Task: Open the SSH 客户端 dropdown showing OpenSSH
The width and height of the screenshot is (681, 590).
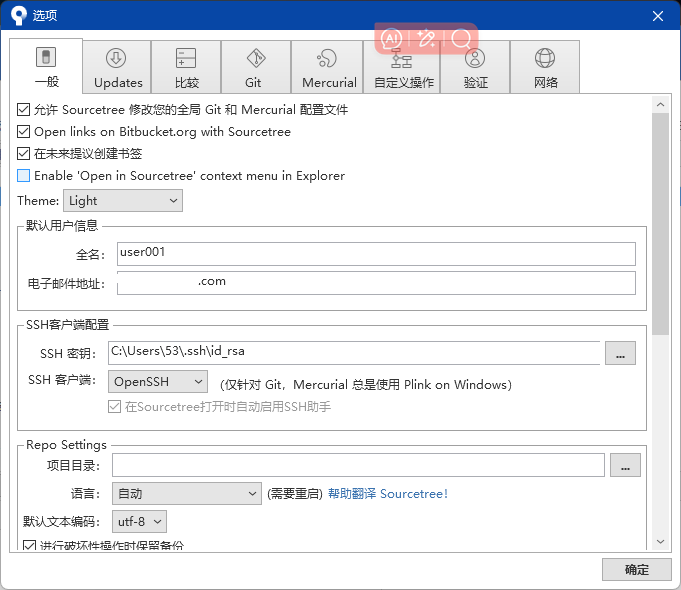Action: [x=158, y=381]
